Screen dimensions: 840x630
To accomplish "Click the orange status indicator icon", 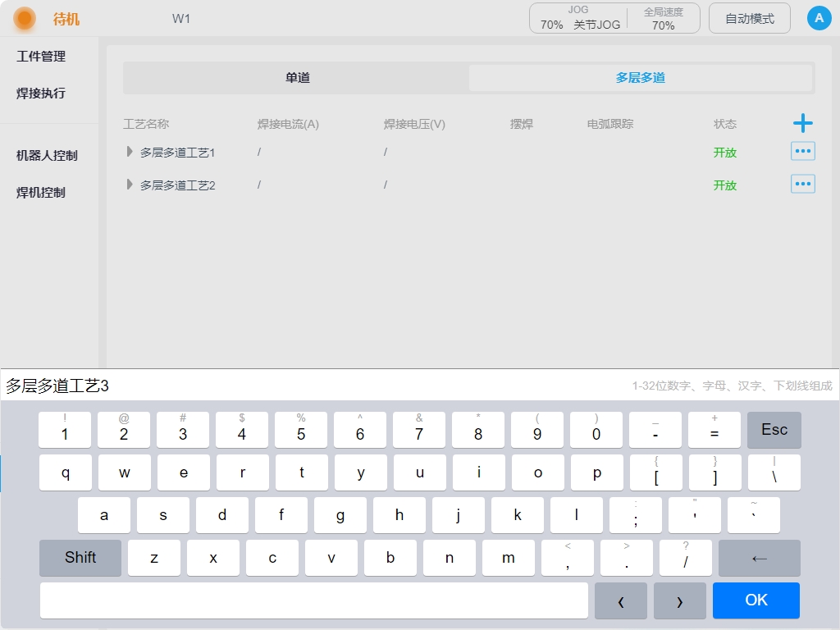I will click(x=25, y=19).
